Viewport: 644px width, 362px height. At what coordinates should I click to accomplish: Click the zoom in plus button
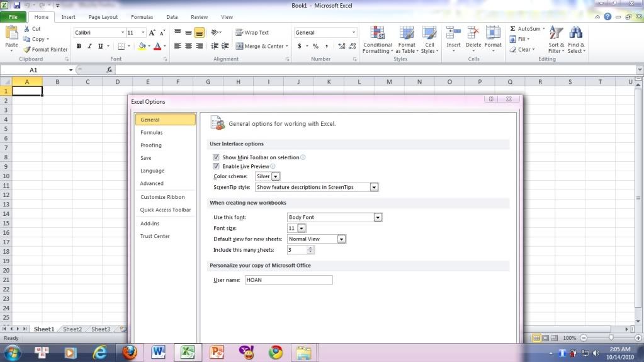coord(638,337)
